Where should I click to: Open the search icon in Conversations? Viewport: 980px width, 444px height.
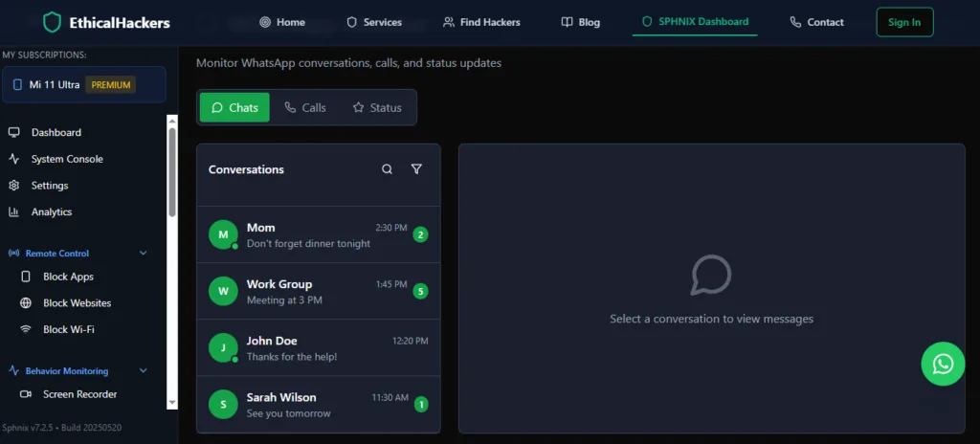point(387,169)
